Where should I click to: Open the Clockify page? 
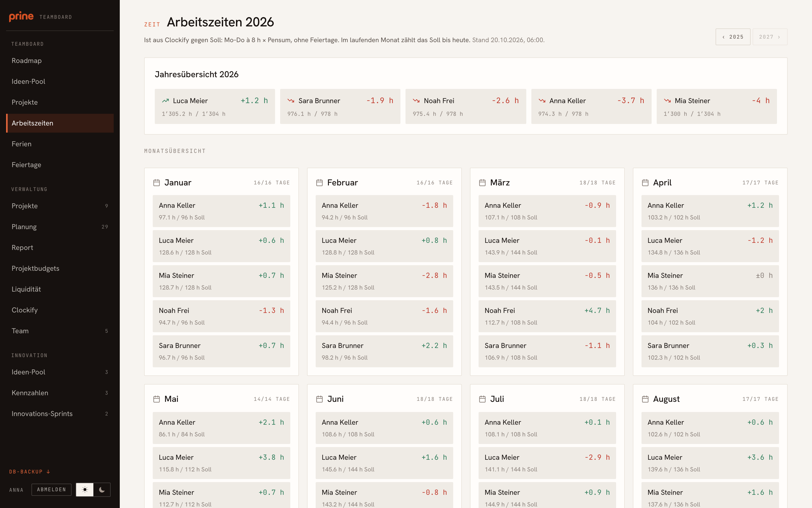coord(60,310)
